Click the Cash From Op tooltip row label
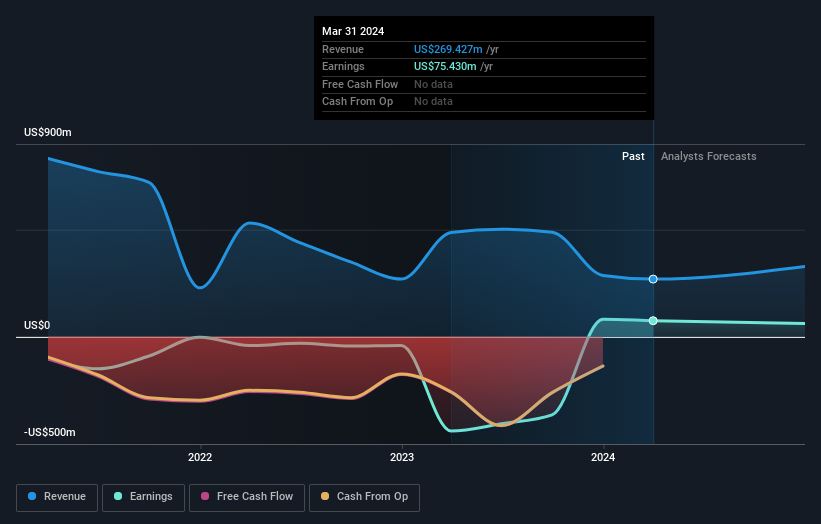821x524 pixels. pyautogui.click(x=357, y=102)
